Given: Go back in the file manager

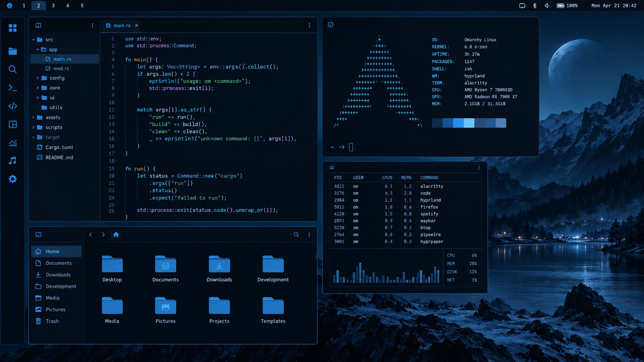Looking at the screenshot, I should (x=91, y=235).
